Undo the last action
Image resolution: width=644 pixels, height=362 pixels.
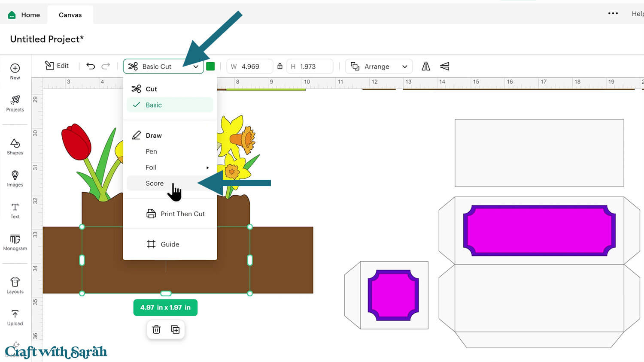(90, 66)
